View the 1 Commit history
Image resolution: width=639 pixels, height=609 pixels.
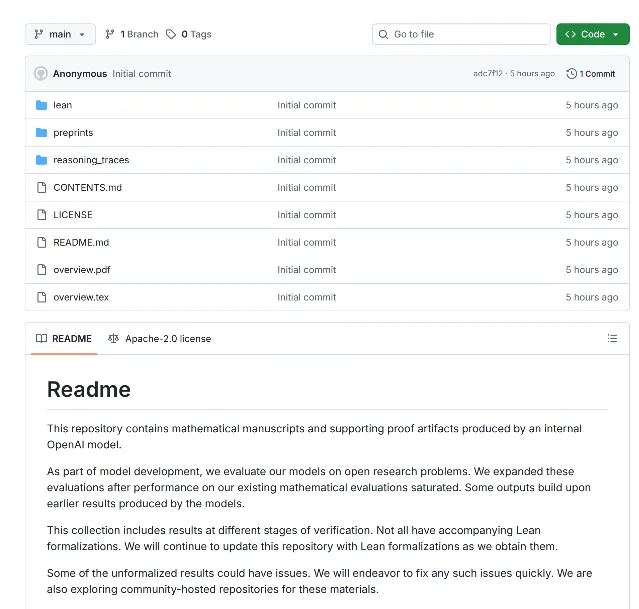(597, 74)
